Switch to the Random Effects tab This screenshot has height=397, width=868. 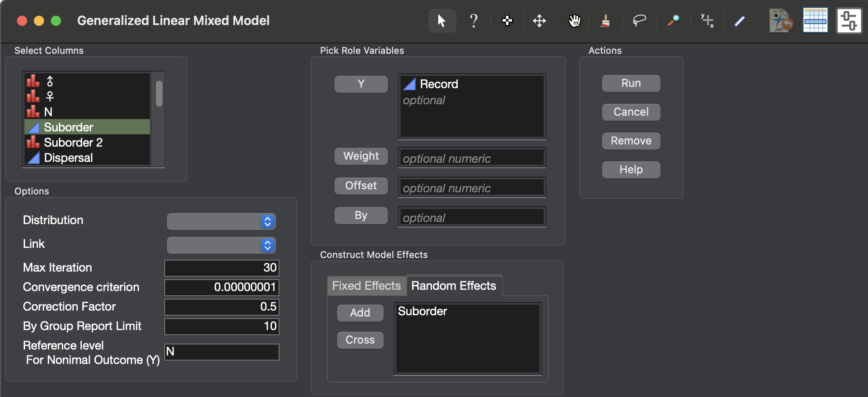(x=453, y=286)
